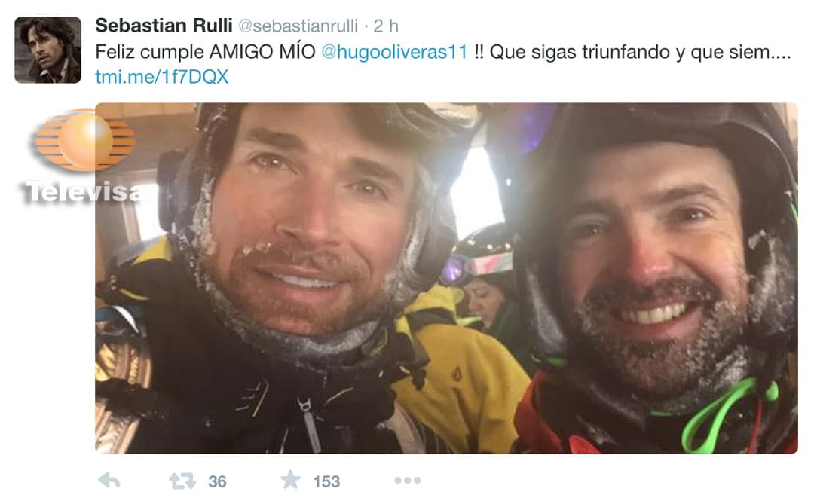Image resolution: width=814 pixels, height=504 pixels.
Task: Click the 'Feliz cumple AMIGO MÍO' text
Action: tap(206, 52)
